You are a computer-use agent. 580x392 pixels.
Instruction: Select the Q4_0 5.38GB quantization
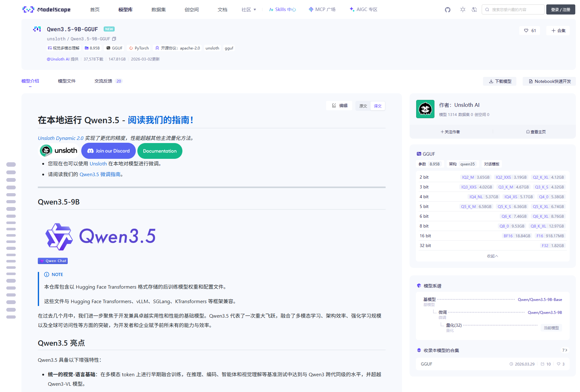tap(551, 197)
